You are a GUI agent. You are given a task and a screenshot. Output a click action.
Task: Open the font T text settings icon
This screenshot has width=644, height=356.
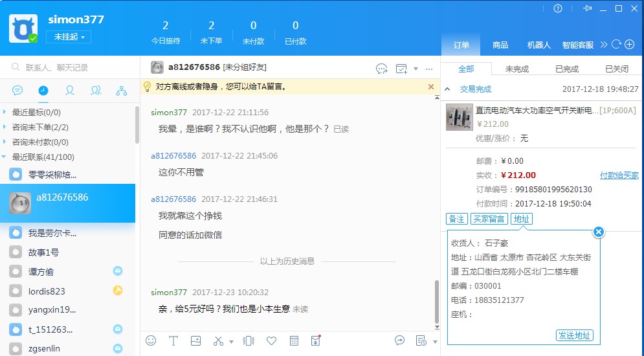coord(173,340)
